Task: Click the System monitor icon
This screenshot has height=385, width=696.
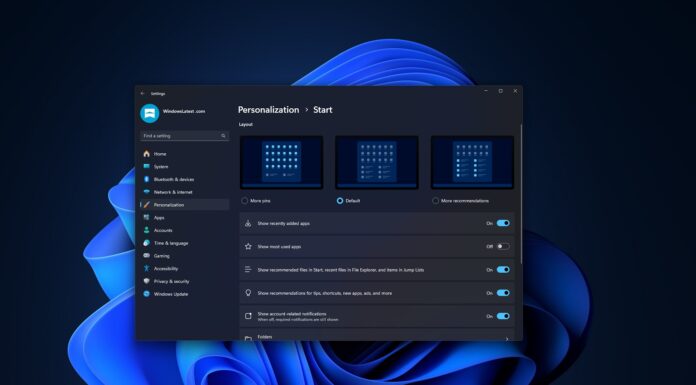Action: 146,167
